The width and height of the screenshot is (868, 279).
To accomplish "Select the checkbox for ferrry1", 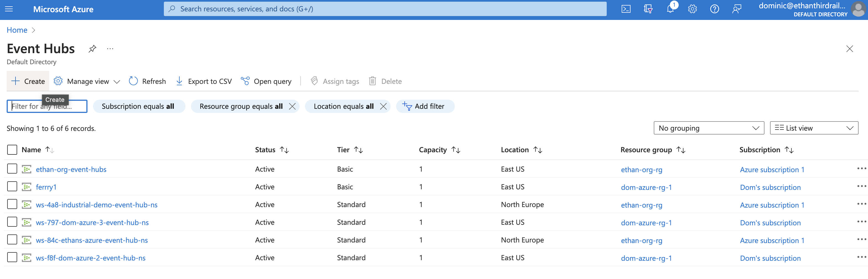I will (12, 186).
